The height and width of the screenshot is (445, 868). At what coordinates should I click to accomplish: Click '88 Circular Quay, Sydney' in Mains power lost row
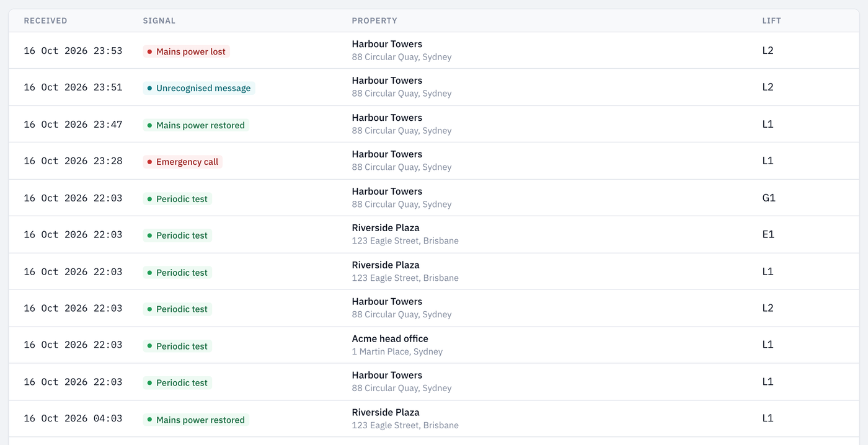(402, 57)
